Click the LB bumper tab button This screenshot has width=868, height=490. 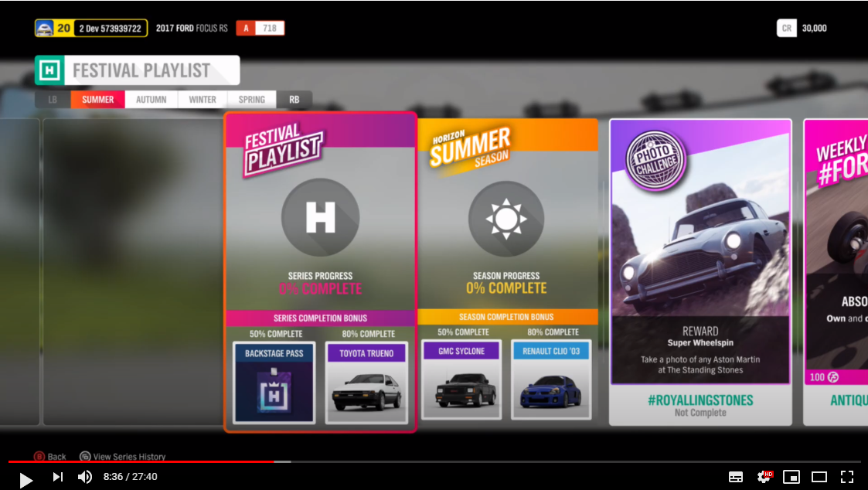click(x=53, y=100)
